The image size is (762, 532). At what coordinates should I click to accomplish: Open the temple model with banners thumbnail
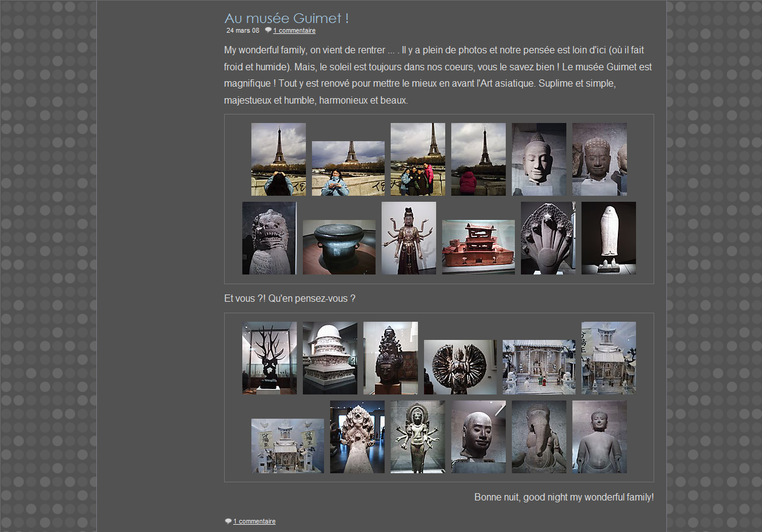click(287, 445)
